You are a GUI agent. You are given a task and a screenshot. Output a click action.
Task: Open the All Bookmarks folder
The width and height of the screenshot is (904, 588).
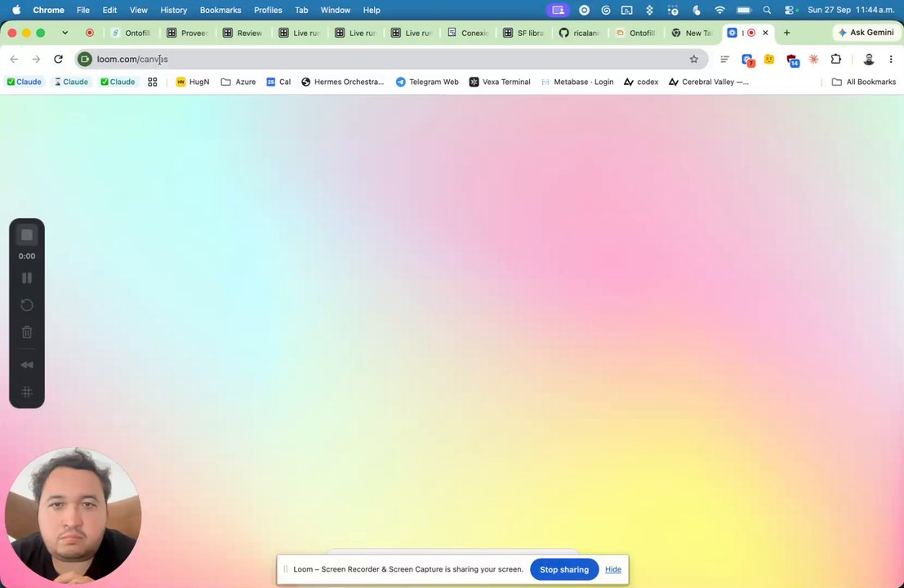tap(864, 82)
